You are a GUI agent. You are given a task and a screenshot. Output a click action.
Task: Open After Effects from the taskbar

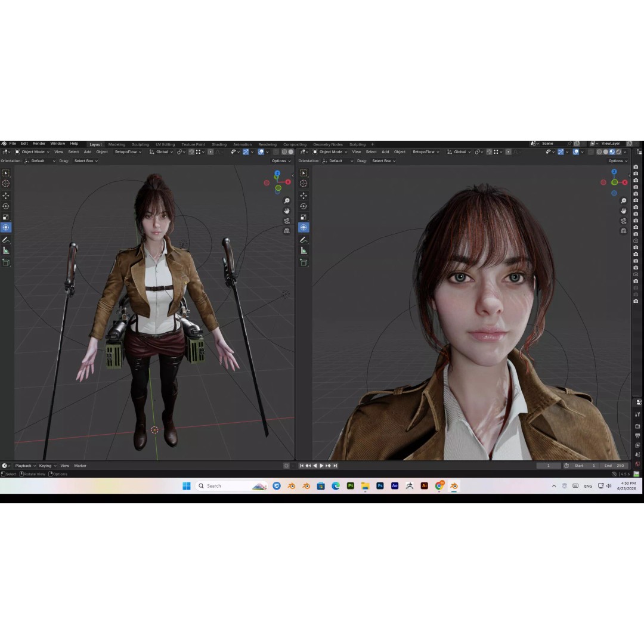coord(395,486)
